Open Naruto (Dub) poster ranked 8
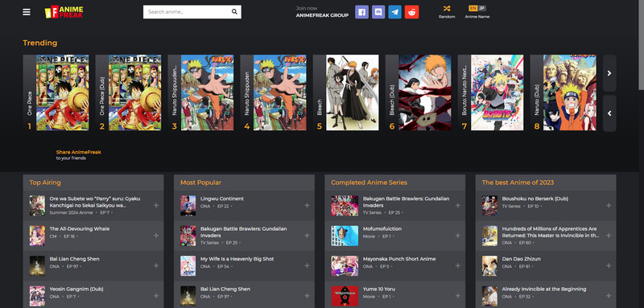Image resolution: width=644 pixels, height=308 pixels. (570, 92)
